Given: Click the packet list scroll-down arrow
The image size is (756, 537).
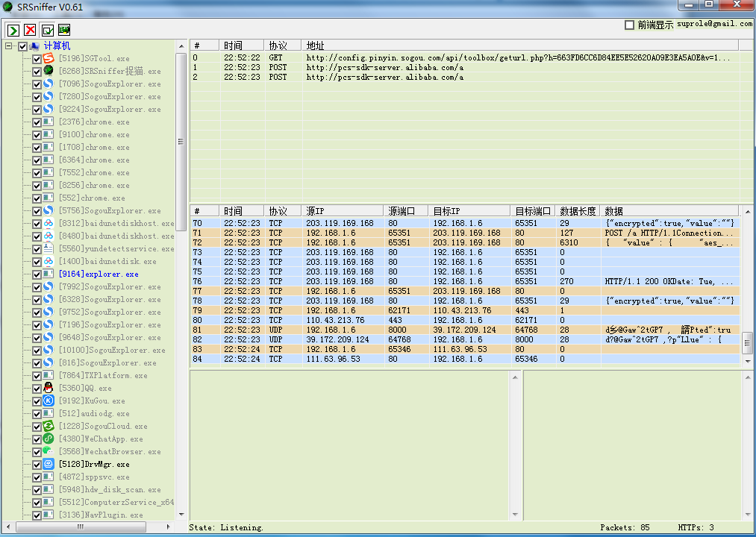Looking at the screenshot, I should coord(747,361).
